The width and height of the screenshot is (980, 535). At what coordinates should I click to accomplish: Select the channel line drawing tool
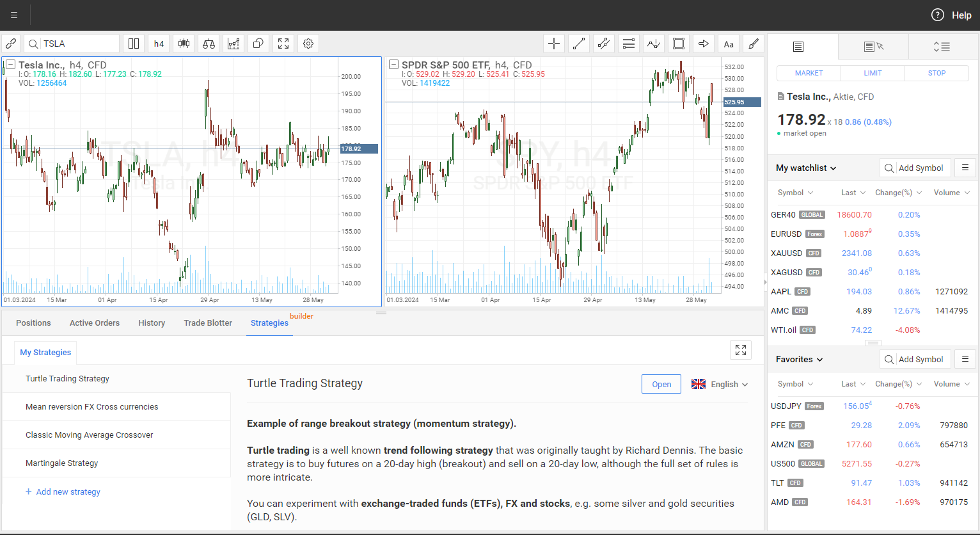[x=604, y=44]
